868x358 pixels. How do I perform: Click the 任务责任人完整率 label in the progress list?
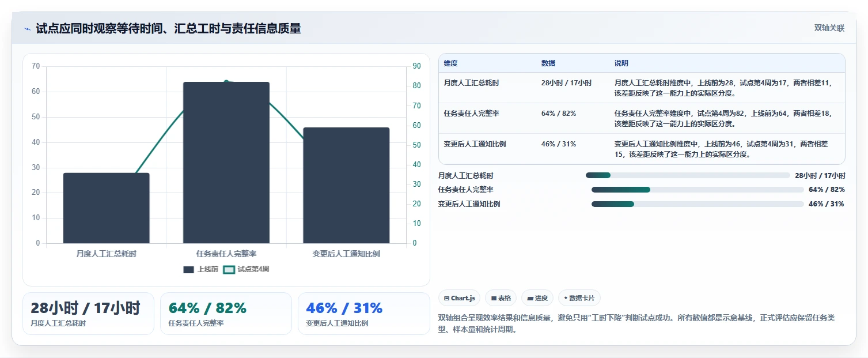click(x=465, y=190)
